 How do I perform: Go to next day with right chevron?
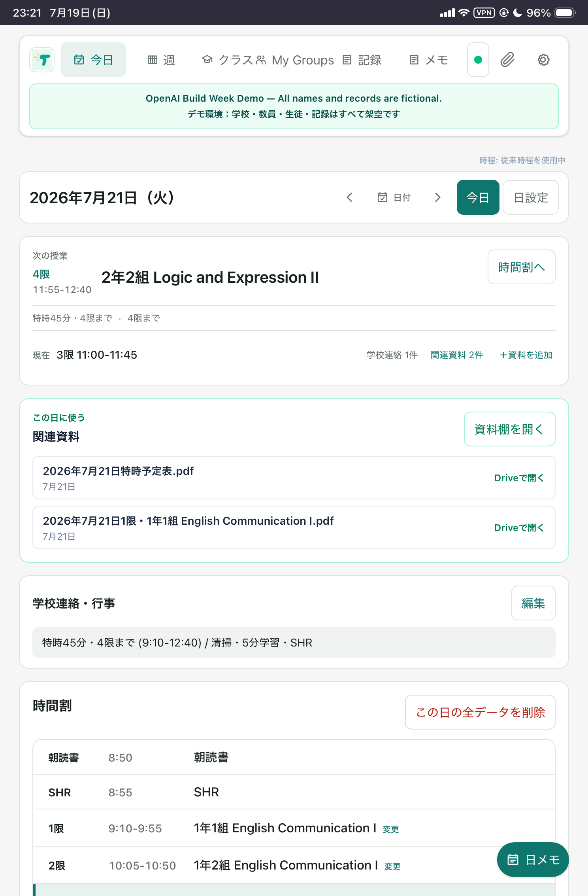[437, 197]
